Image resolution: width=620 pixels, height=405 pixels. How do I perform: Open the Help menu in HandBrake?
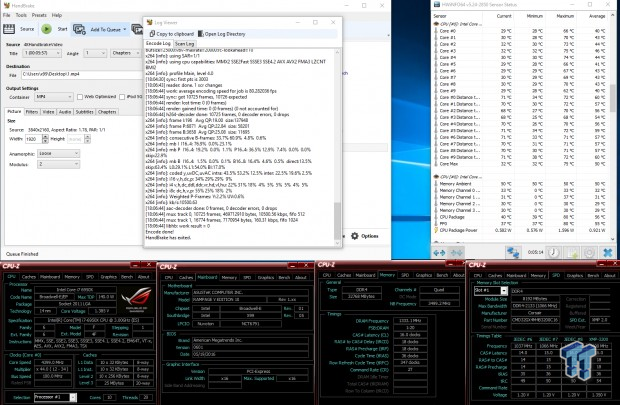click(57, 15)
